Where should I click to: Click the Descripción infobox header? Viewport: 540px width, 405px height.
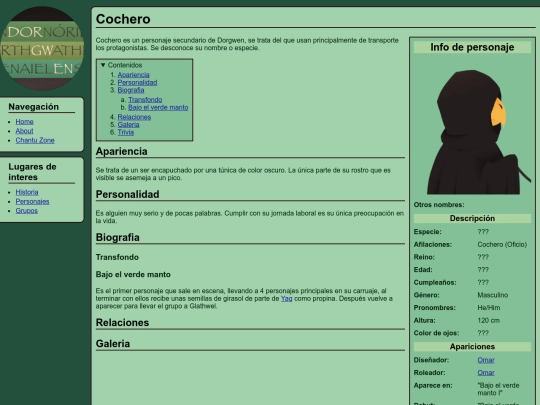pyautogui.click(x=472, y=218)
